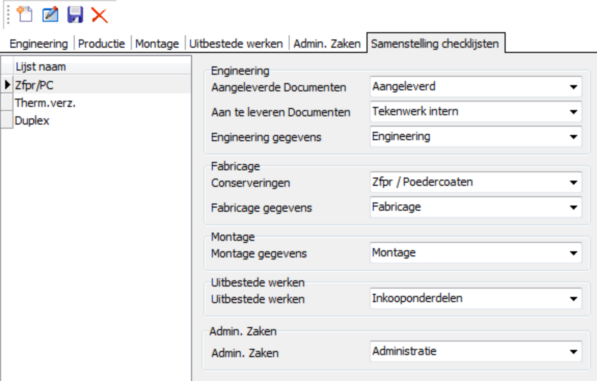Image resolution: width=597 pixels, height=381 pixels.
Task: Click the row selector beside Duplex
Action: pyautogui.click(x=7, y=121)
